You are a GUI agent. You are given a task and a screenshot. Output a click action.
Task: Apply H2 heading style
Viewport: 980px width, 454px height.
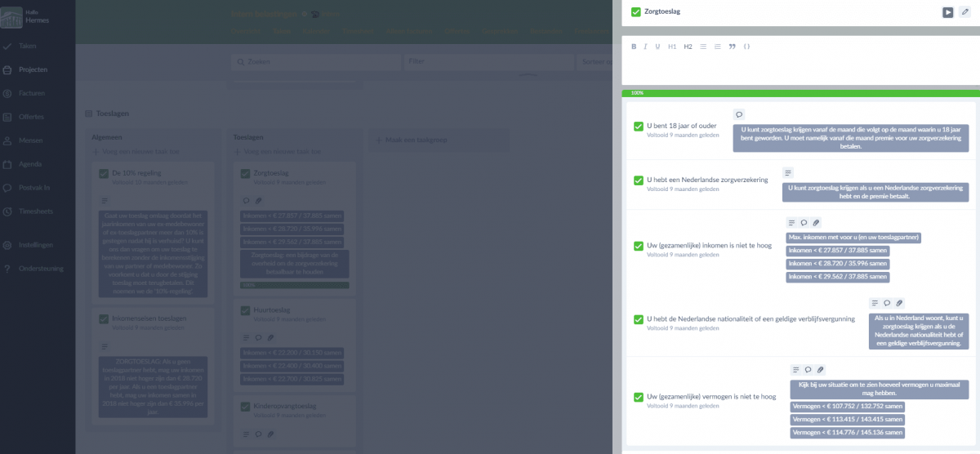(688, 47)
